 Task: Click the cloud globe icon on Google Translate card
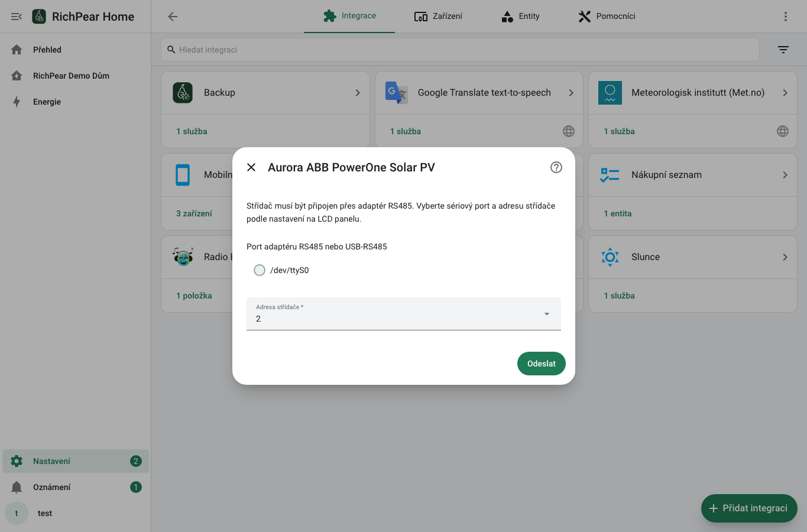(x=569, y=131)
